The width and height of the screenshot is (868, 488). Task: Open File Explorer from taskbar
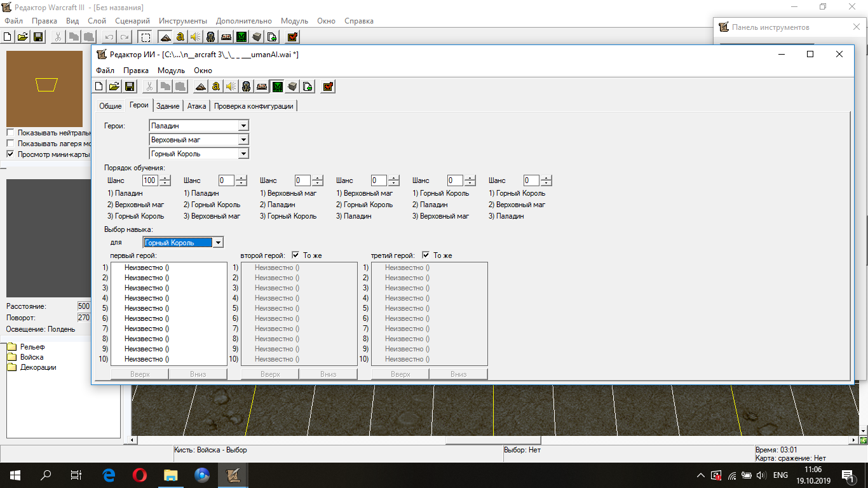tap(171, 475)
